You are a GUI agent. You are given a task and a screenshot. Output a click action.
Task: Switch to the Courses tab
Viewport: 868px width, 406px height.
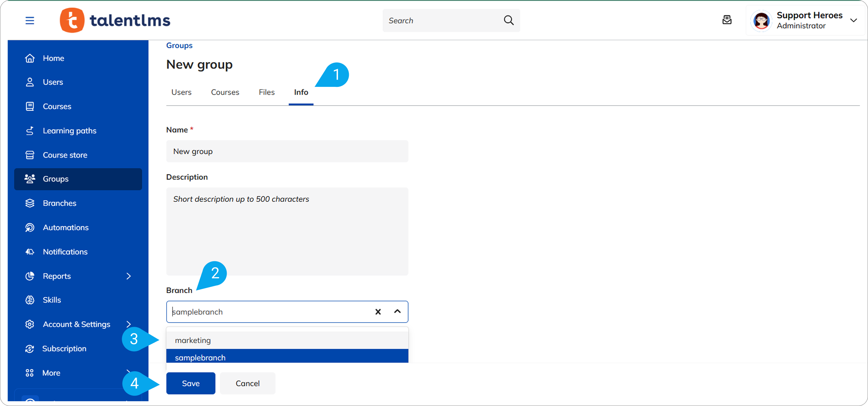pos(225,92)
